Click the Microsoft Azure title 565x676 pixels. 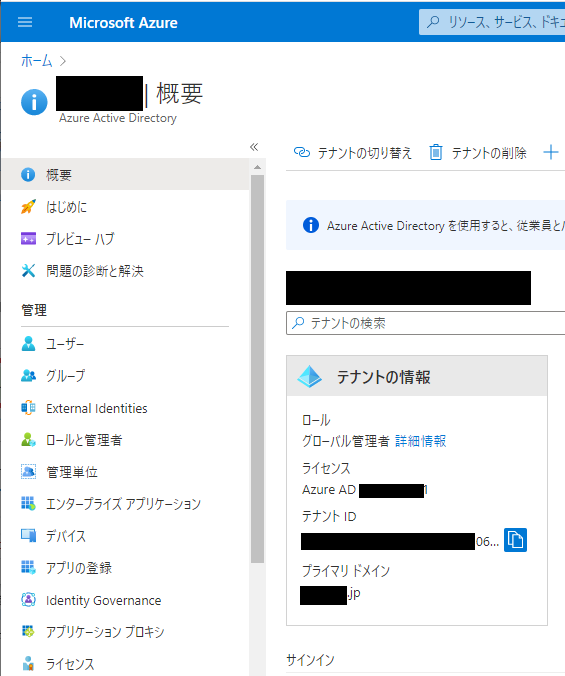123,22
